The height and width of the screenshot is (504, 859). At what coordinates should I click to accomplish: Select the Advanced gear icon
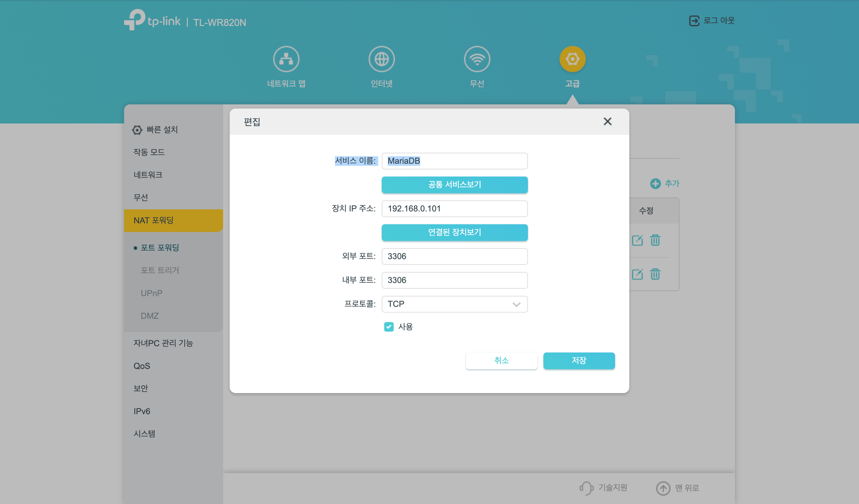572,59
